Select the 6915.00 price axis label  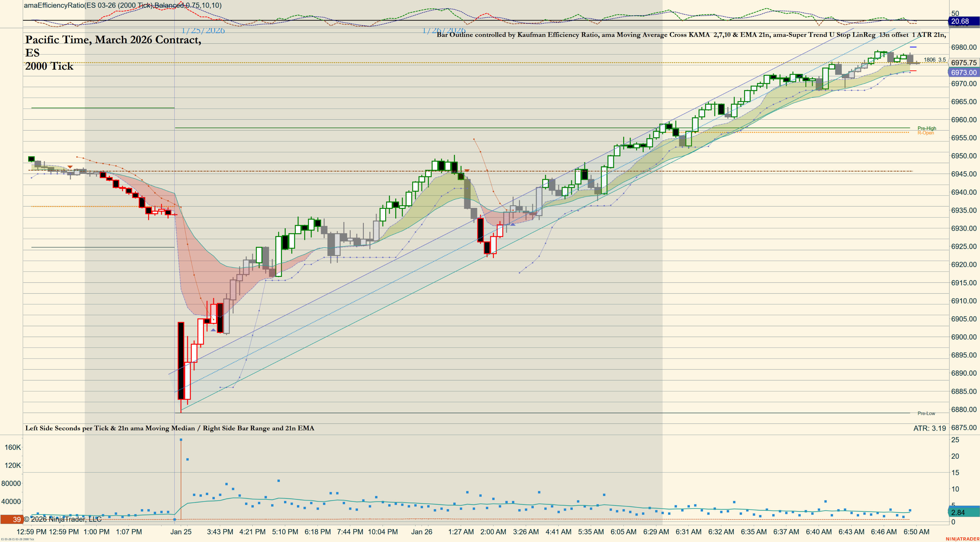click(x=964, y=283)
